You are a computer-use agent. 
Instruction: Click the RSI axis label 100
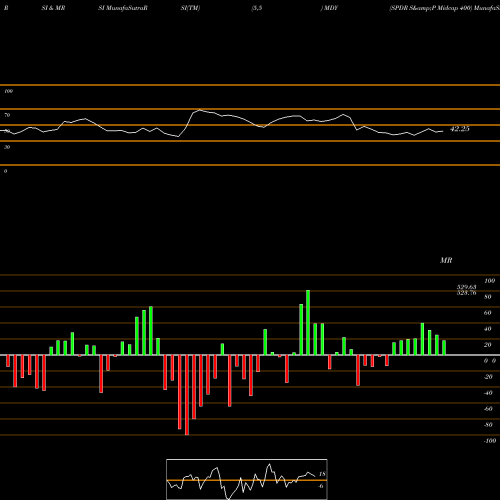(x=9, y=91)
